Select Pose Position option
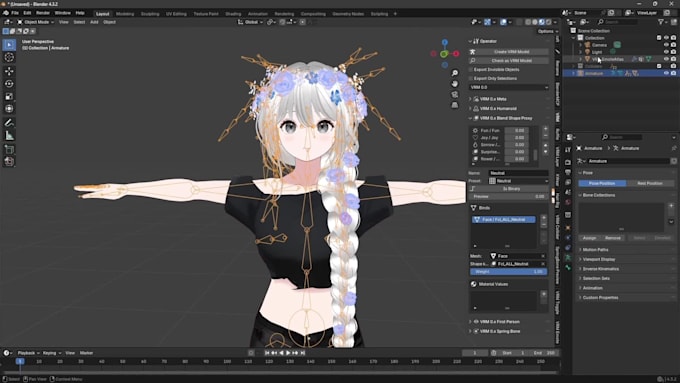Viewport: 680px width, 383px height. [x=602, y=183]
